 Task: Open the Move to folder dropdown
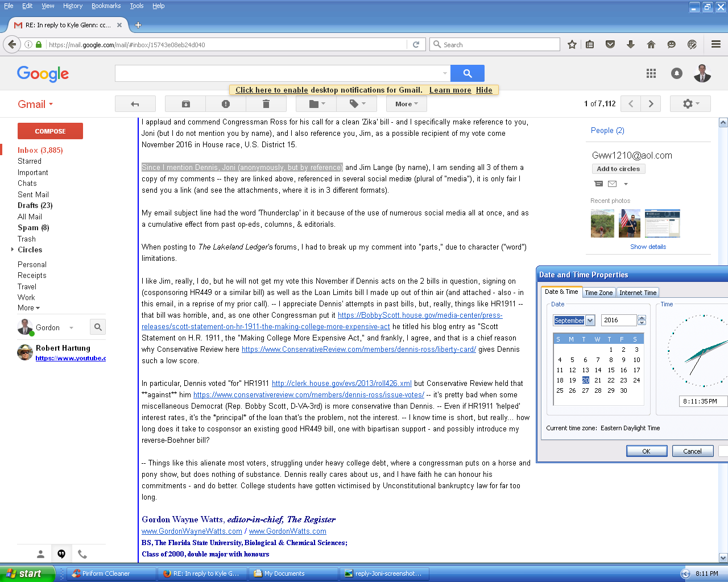316,104
